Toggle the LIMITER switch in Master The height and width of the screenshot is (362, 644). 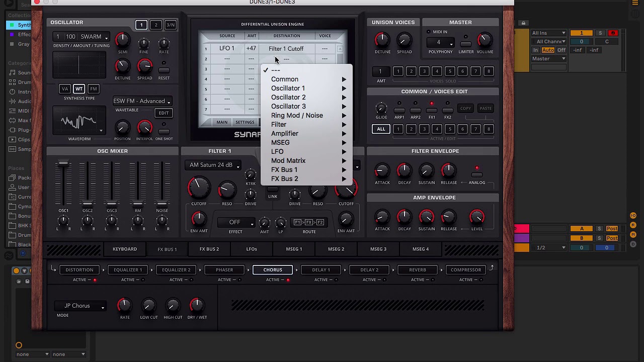pyautogui.click(x=466, y=44)
